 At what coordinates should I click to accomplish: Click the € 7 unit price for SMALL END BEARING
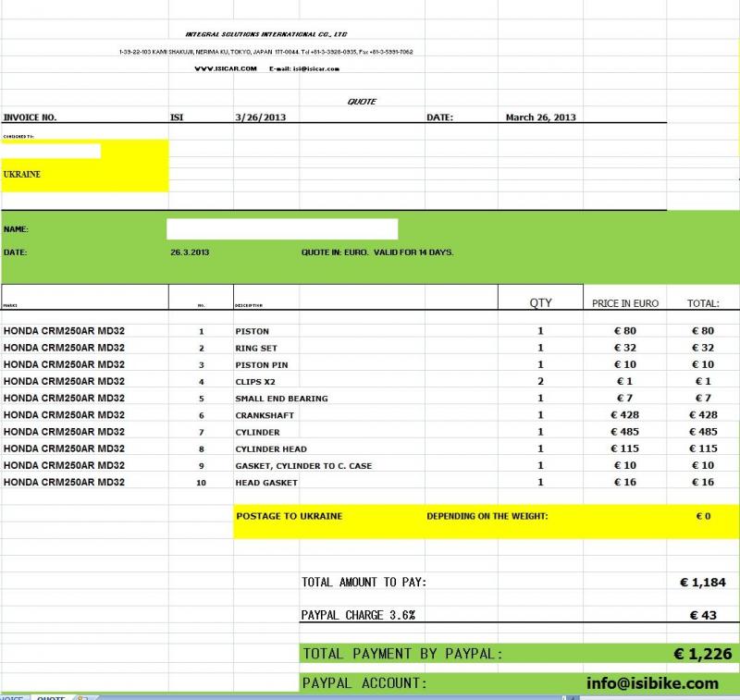625,399
